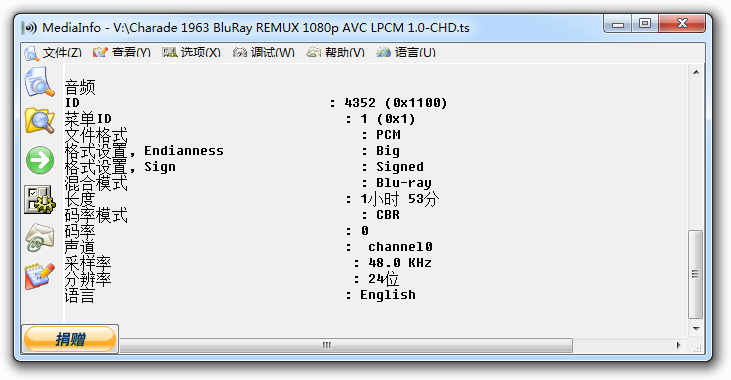Open the 查看(Y) view menu
The height and width of the screenshot is (380, 731).
coord(121,52)
